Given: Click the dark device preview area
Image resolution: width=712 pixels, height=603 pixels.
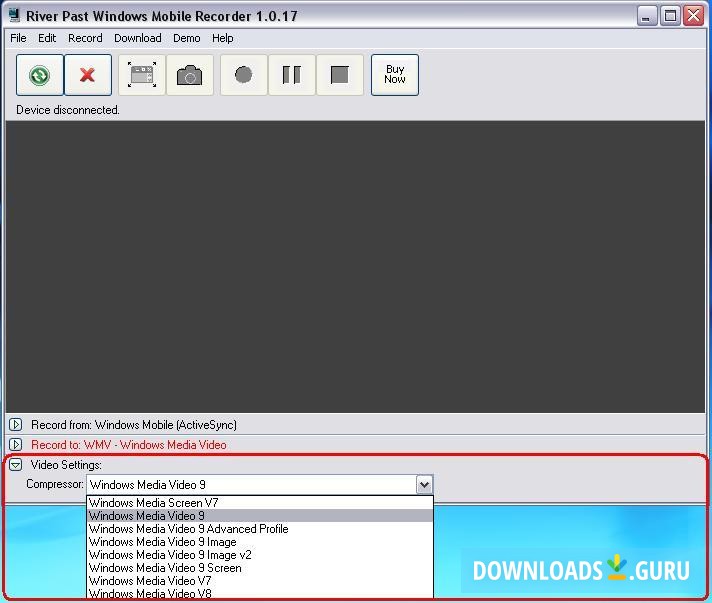Looking at the screenshot, I should [x=356, y=267].
